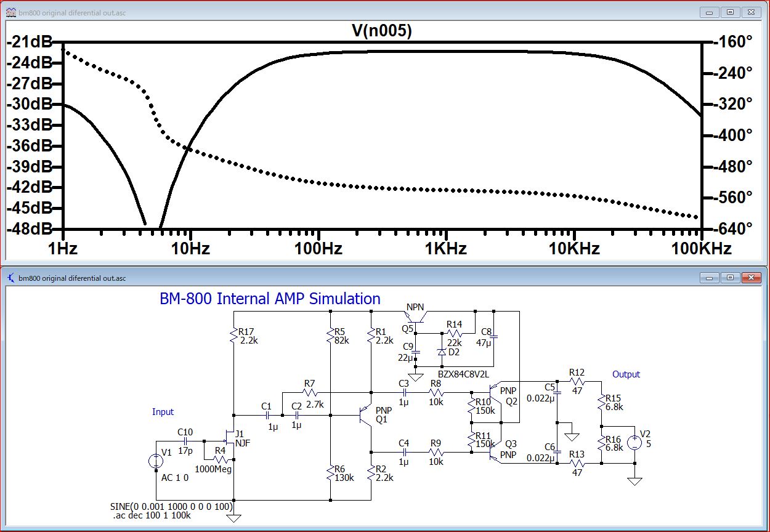Screen dimensions: 770x532
Task: Select resistor R14 22k
Action: (x=455, y=333)
